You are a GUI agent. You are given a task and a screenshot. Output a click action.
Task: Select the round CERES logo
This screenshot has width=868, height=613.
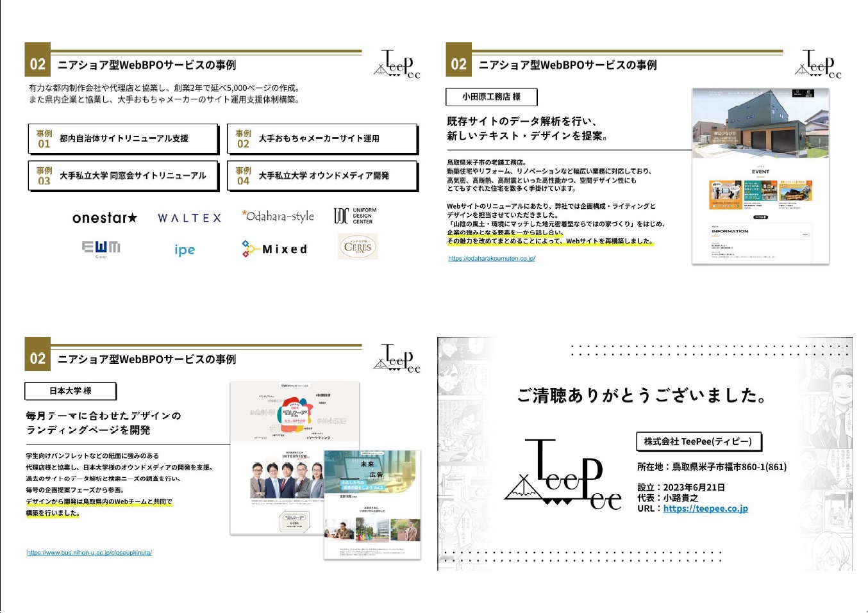tap(358, 247)
